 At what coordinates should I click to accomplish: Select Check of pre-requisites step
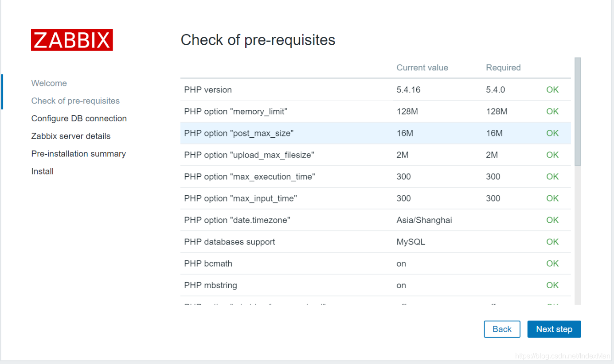click(75, 101)
